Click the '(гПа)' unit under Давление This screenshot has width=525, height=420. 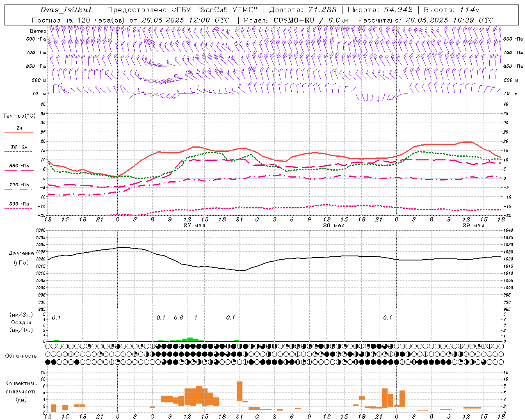[21, 263]
